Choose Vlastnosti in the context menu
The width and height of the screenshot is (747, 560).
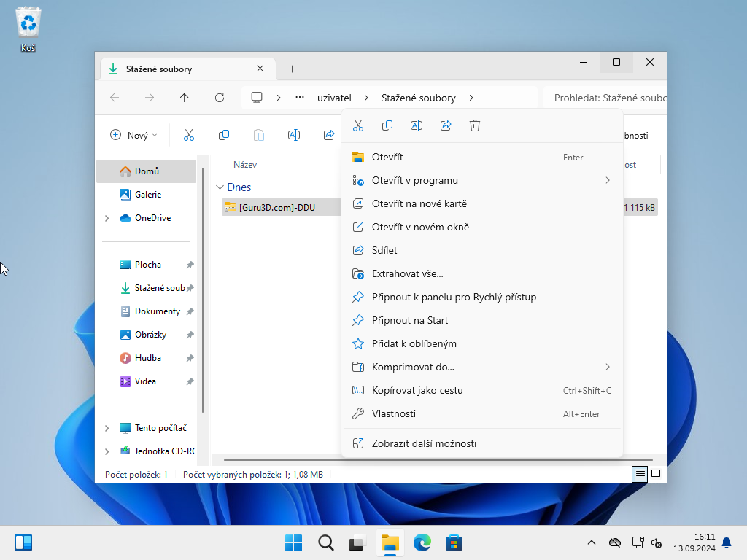394,413
